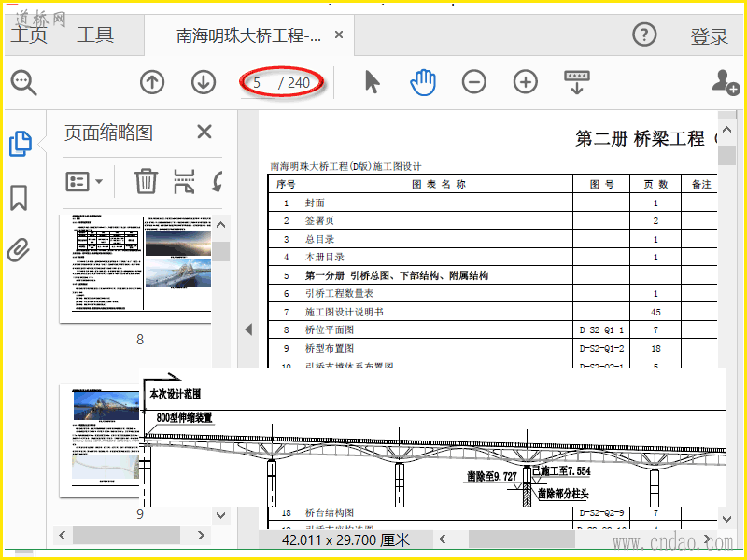Click the 800型伸缩装置 drawing label
Viewport: 747px width, 560px height.
pos(184,417)
